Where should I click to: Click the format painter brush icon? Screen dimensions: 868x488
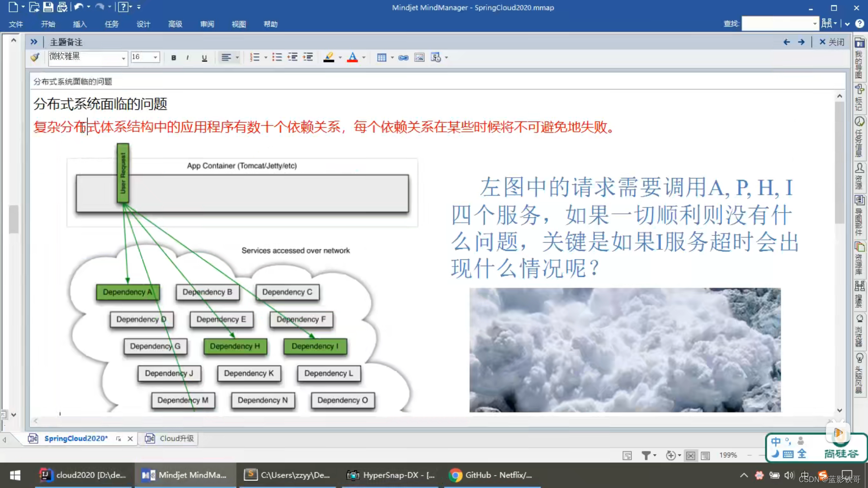pos(35,57)
